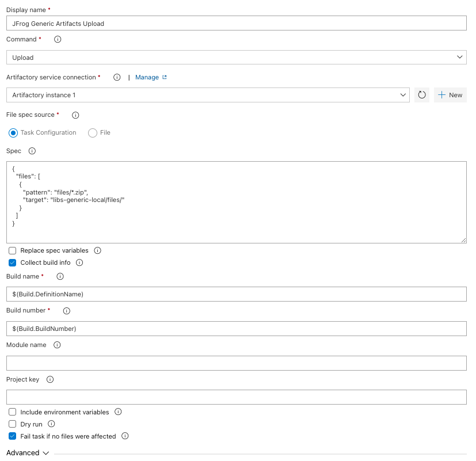
Task: Click the Spec info icon
Action: (32, 151)
